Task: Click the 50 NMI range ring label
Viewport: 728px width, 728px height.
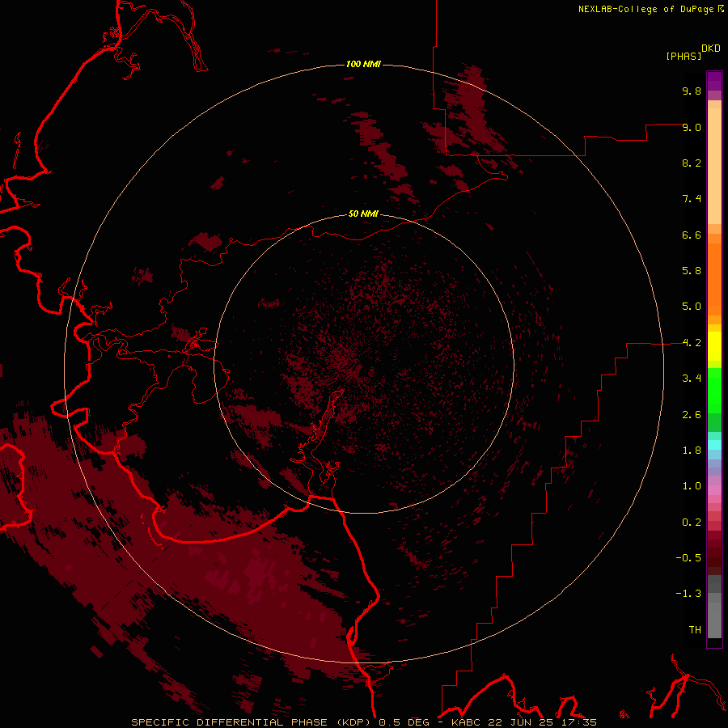Action: pyautogui.click(x=363, y=214)
